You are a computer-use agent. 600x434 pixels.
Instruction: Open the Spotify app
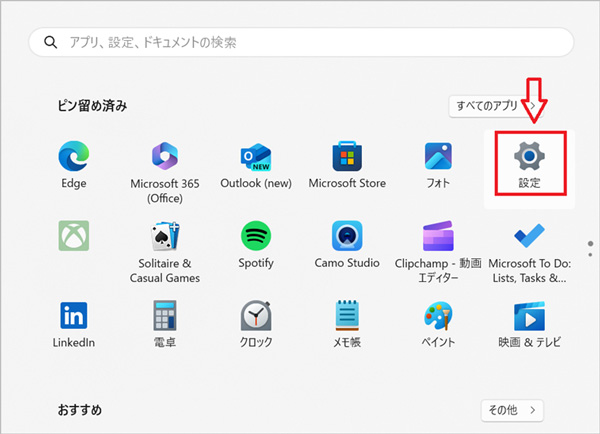(256, 236)
